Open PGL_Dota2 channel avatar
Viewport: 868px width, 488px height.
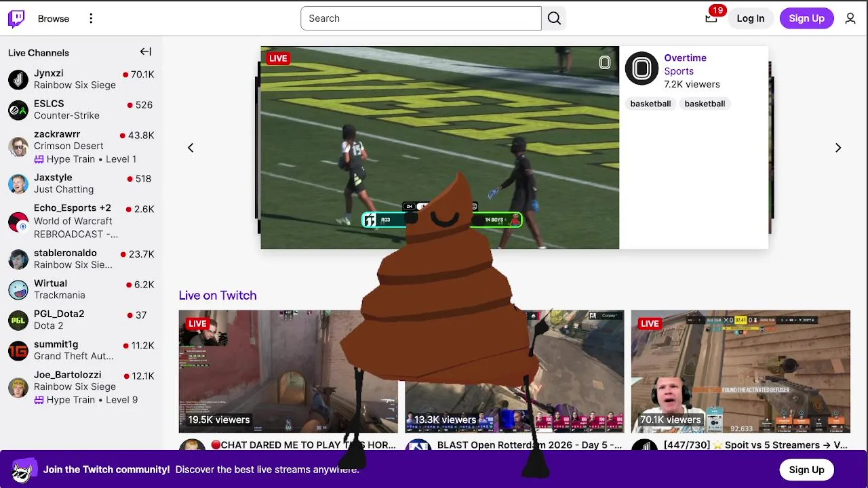click(x=18, y=320)
